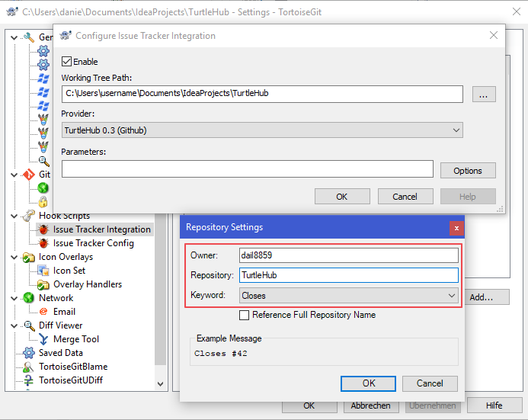The width and height of the screenshot is (528, 420).
Task: Click the TortoiseGitBlame person icon
Action: tap(28, 367)
